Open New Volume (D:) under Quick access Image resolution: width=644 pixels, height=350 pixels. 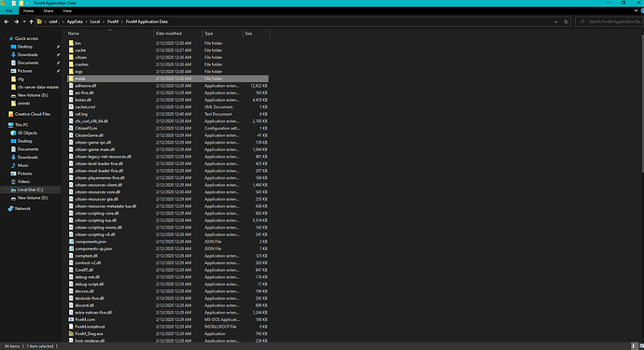(33, 95)
